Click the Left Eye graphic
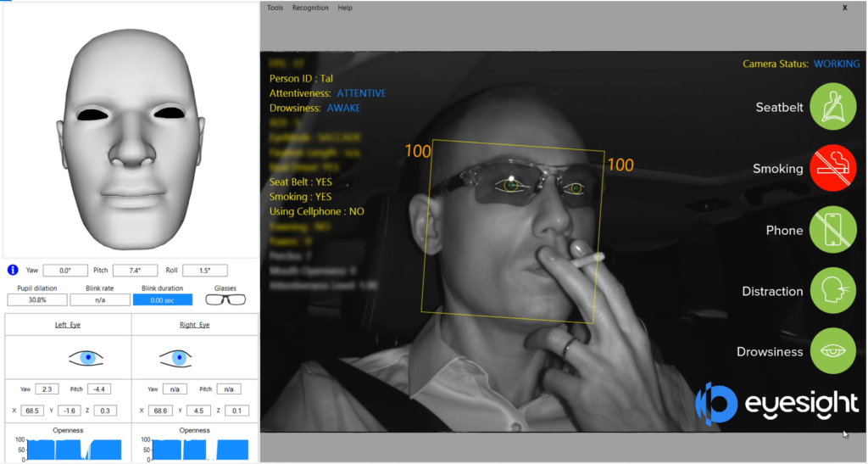The image size is (868, 464). tap(86, 358)
